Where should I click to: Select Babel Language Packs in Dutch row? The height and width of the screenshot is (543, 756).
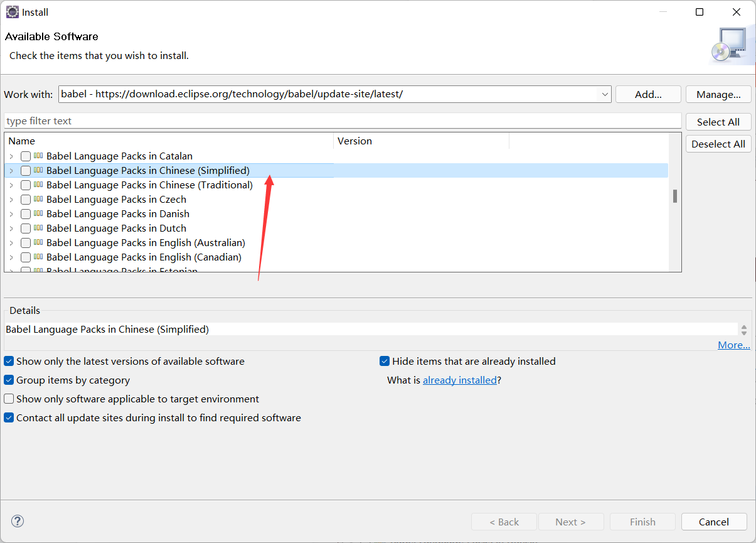[x=116, y=228]
